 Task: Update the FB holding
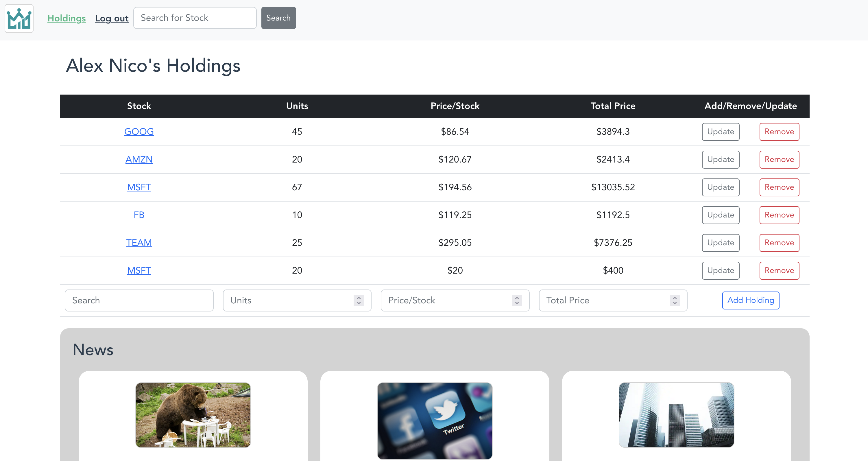(x=721, y=215)
